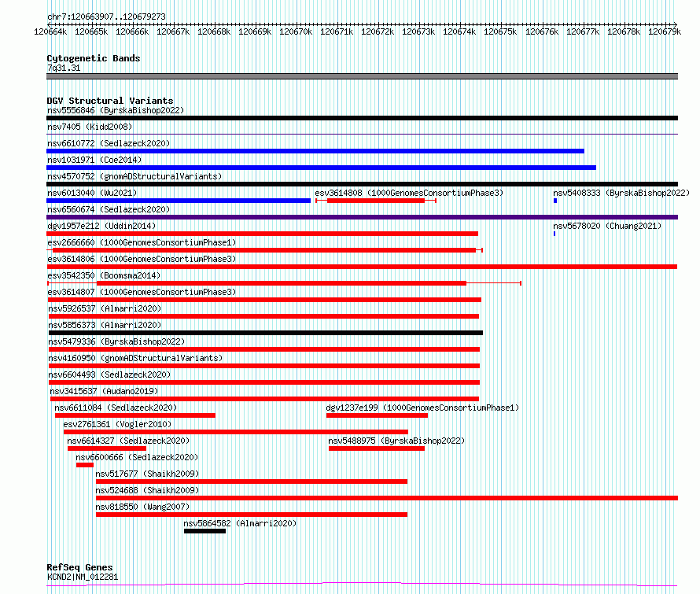This screenshot has width=700, height=594.
Task: Click the 120677k ruler tick label
Action: pos(583,31)
